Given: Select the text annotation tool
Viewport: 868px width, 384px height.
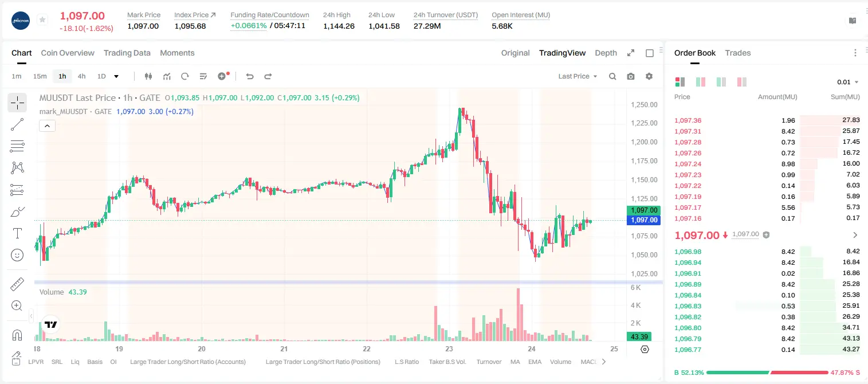Looking at the screenshot, I should pos(17,233).
